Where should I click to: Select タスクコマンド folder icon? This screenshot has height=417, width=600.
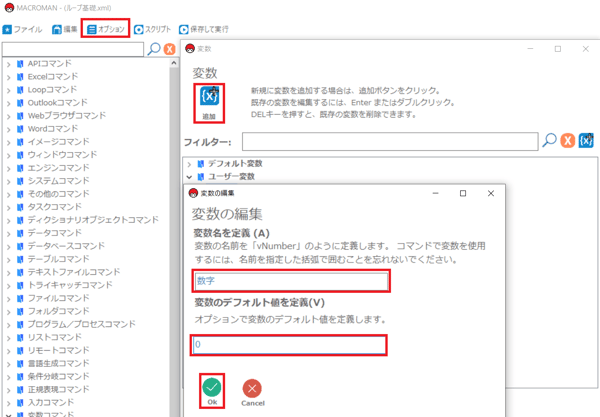tap(20, 207)
